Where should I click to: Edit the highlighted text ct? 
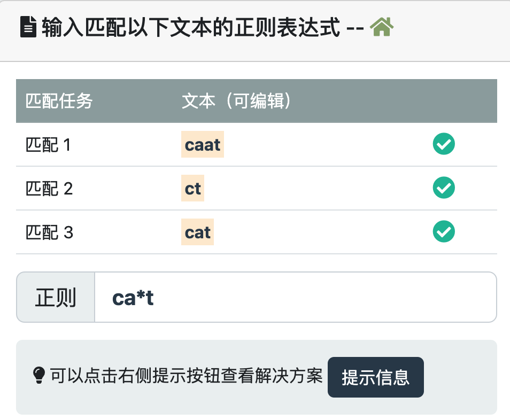(x=192, y=189)
